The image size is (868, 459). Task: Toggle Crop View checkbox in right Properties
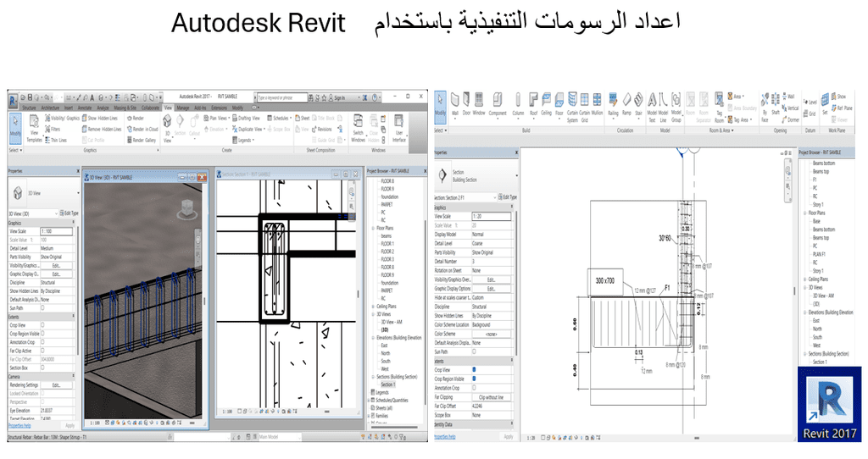click(x=474, y=369)
